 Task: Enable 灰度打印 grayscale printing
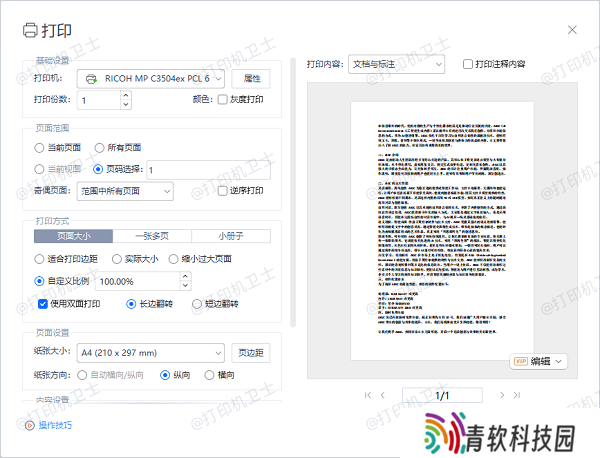(222, 99)
